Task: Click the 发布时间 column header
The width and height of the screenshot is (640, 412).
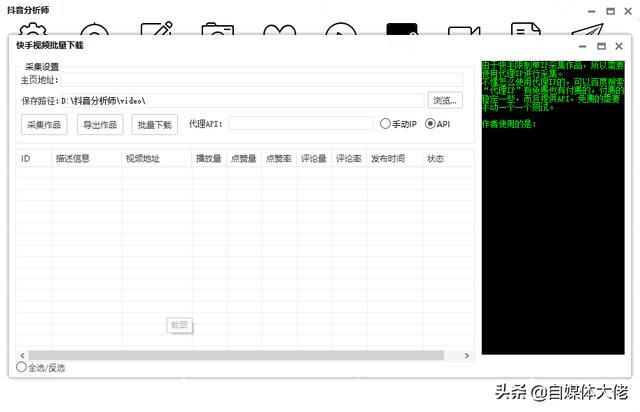Action: [395, 158]
